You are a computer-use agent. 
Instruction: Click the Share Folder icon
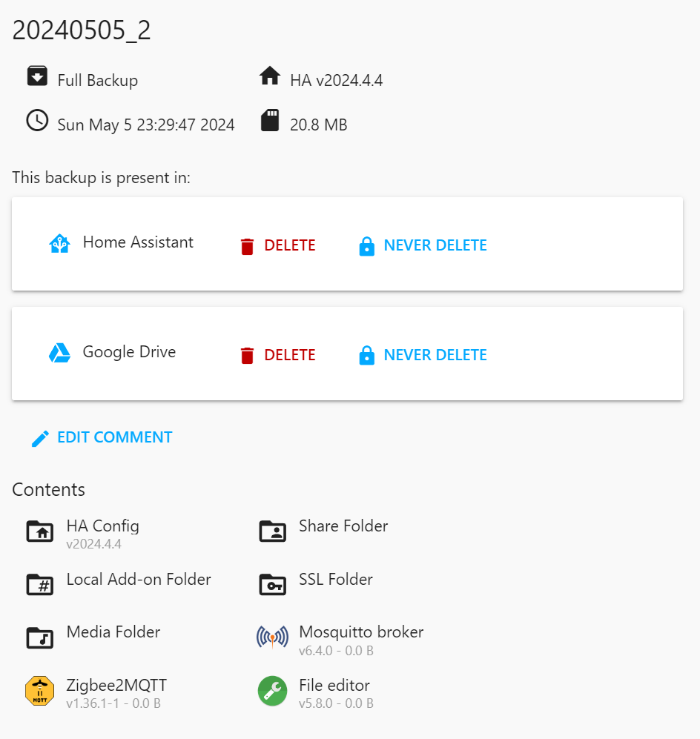pyautogui.click(x=272, y=531)
